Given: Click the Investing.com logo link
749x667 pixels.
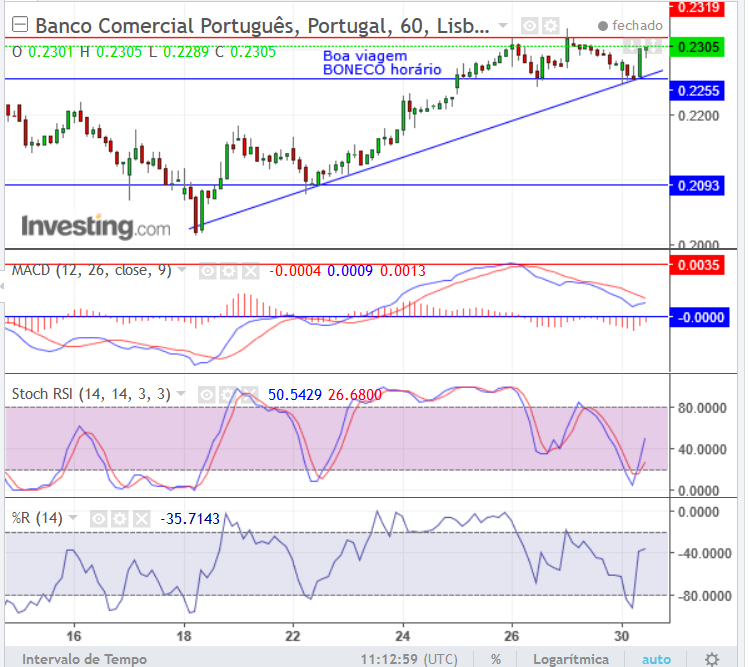Looking at the screenshot, I should point(96,226).
